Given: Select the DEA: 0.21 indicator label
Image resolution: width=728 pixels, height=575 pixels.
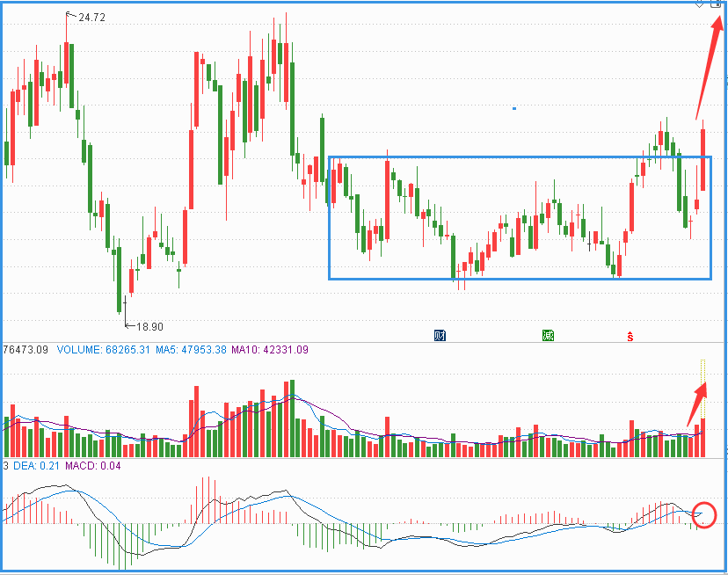Looking at the screenshot, I should point(36,465).
